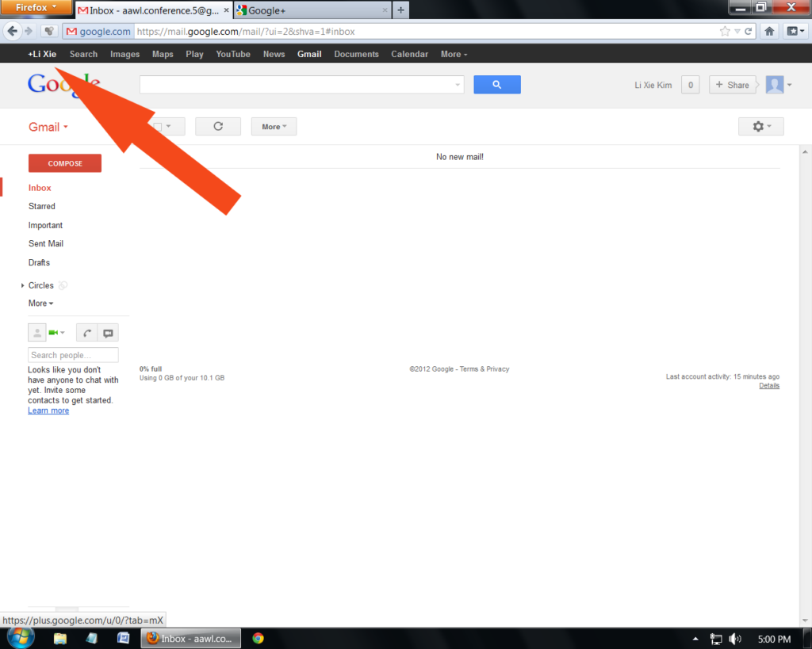Click the Gmail refresh button
The width and height of the screenshot is (812, 649).
point(218,126)
